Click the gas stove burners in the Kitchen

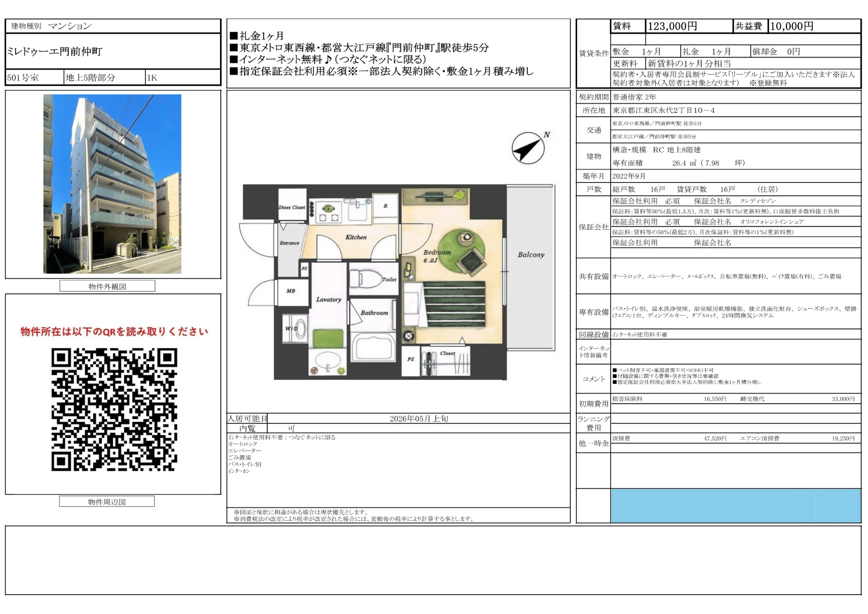tap(329, 212)
